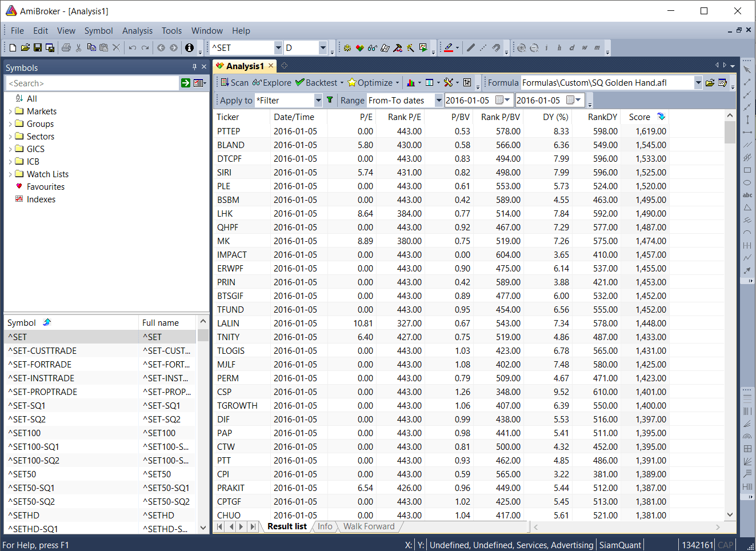This screenshot has height=551, width=756.
Task: Pin the Symbols panel with pushpin
Action: point(194,67)
